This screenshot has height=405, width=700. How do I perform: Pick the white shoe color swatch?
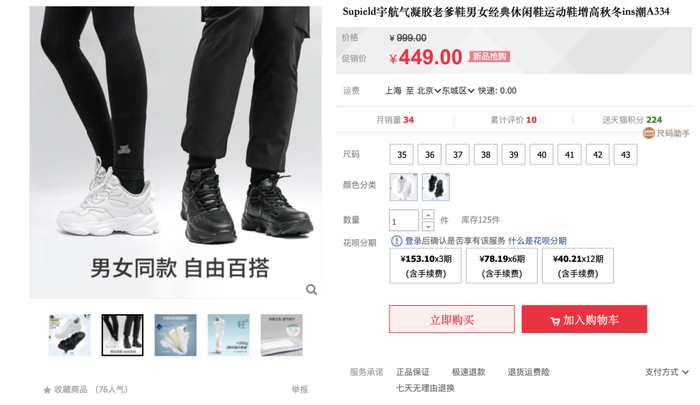point(404,187)
